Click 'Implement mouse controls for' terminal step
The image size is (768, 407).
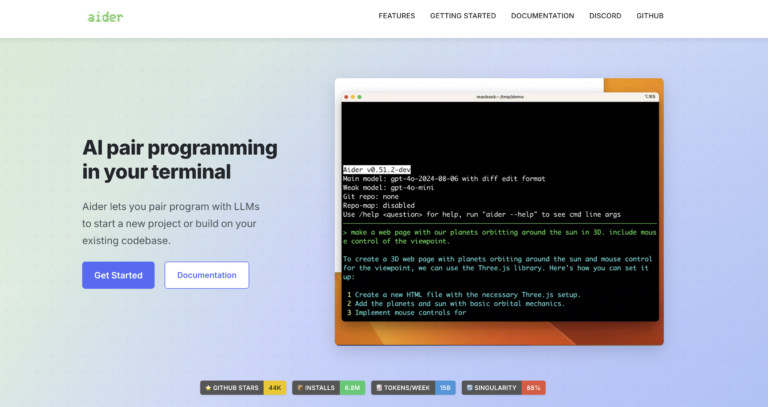coord(407,312)
